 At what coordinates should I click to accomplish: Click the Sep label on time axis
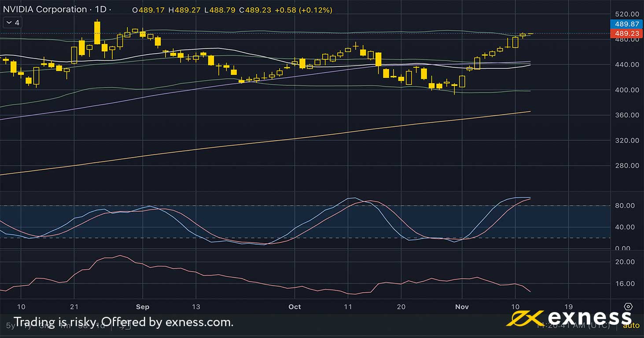click(143, 307)
